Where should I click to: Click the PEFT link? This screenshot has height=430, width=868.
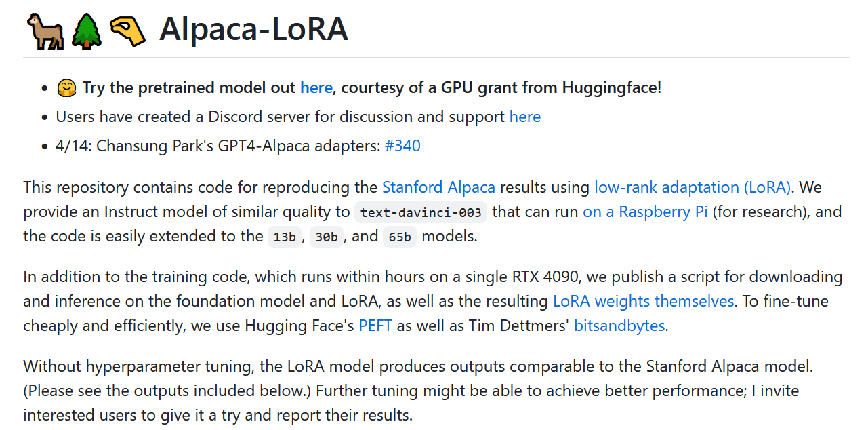(x=375, y=326)
